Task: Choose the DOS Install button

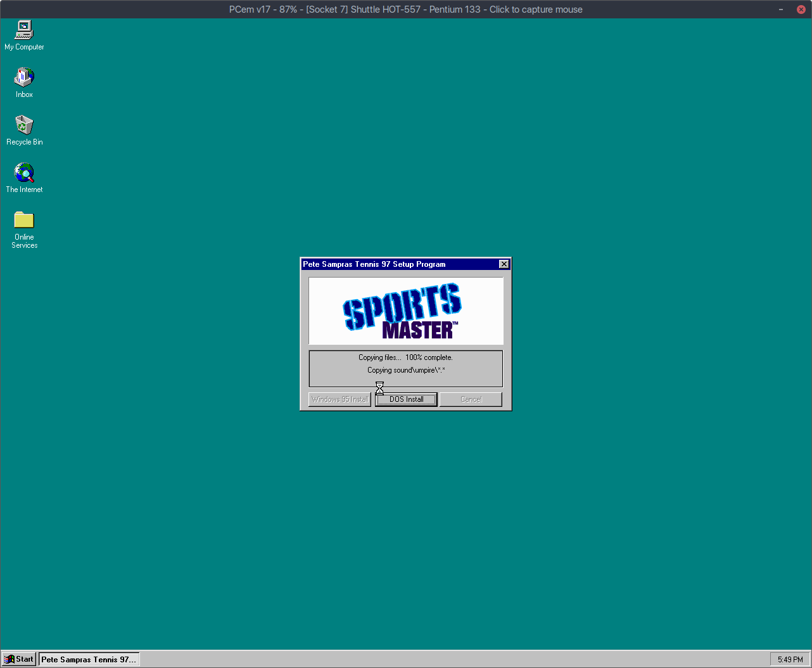Action: click(406, 399)
